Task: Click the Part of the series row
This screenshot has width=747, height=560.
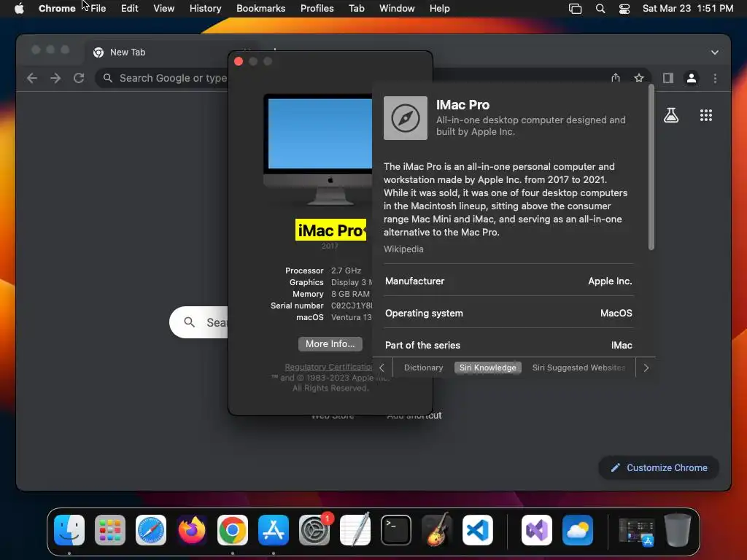Action: point(508,345)
